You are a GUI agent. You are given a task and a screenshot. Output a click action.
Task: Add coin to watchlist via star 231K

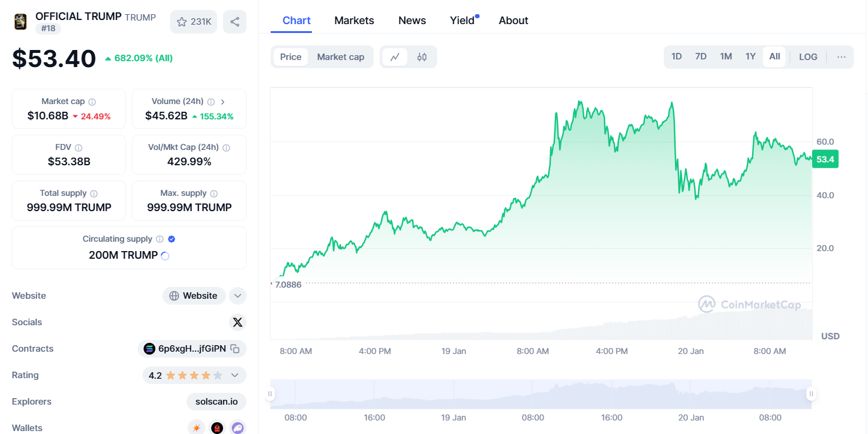(x=194, y=22)
